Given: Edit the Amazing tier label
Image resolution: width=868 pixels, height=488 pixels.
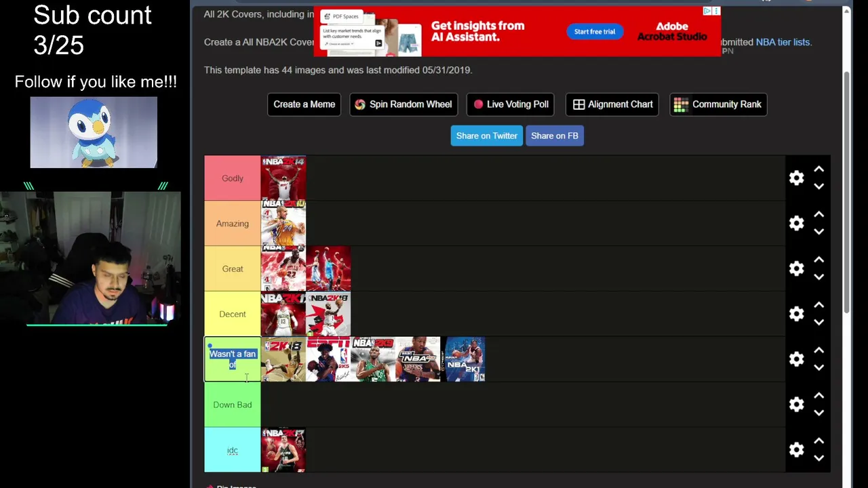Looking at the screenshot, I should click(x=233, y=224).
